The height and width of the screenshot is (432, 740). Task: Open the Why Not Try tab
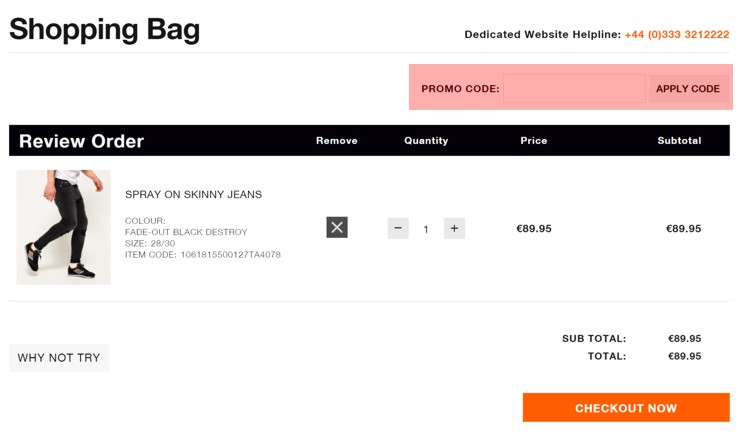(59, 358)
